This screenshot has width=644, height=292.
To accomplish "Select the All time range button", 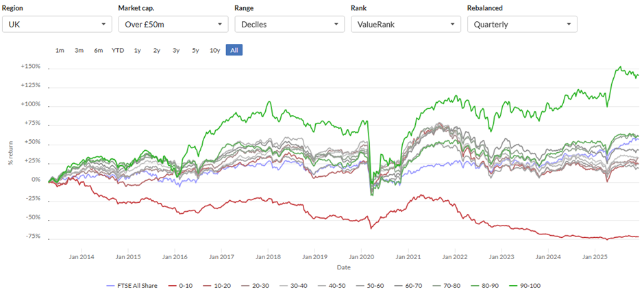I will click(234, 50).
